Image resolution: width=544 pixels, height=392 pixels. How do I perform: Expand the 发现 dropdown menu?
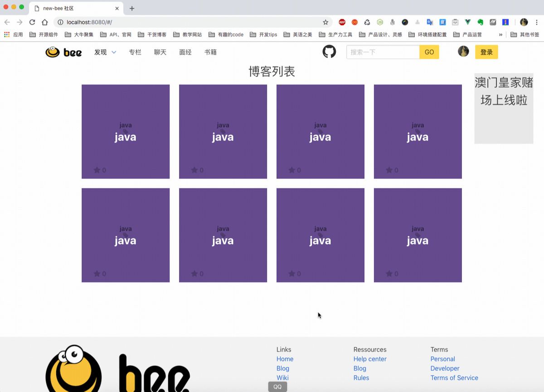pos(104,52)
